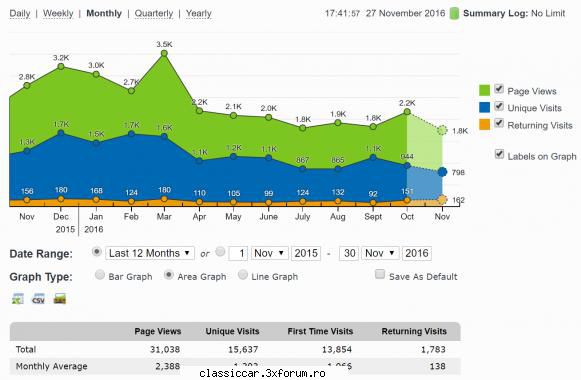581x380 pixels.
Task: Select the March 3.5K page views data point
Action: point(164,53)
